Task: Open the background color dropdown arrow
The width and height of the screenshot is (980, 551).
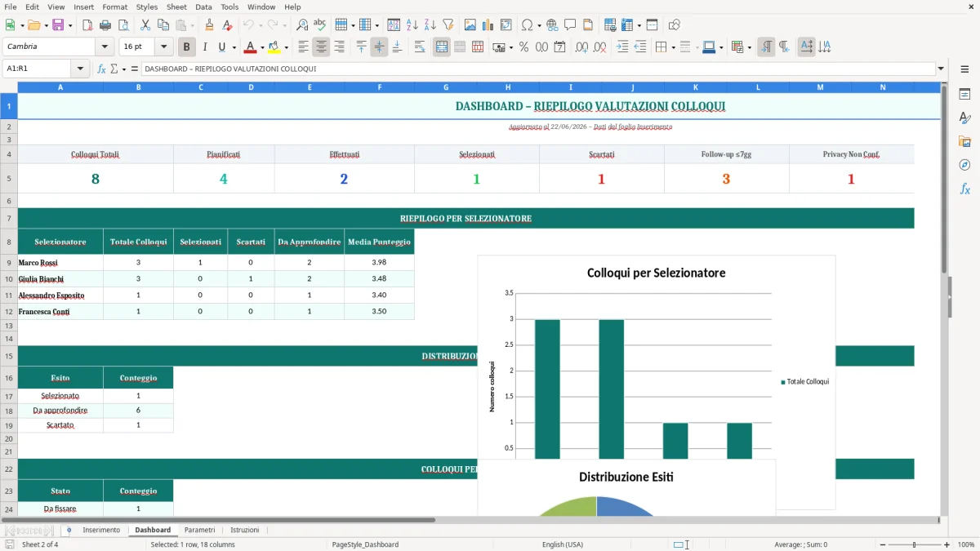Action: (286, 47)
